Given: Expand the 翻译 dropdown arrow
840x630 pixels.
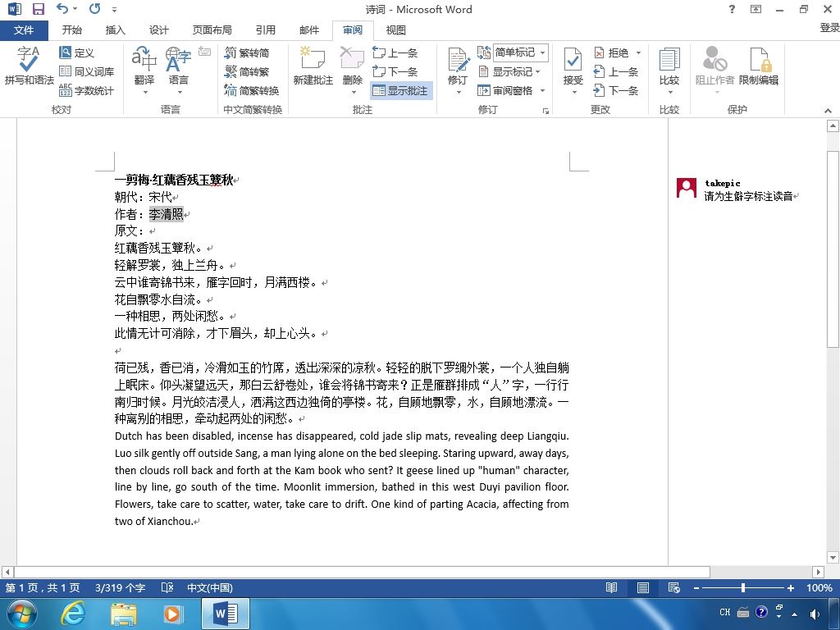Looking at the screenshot, I should 144,92.
